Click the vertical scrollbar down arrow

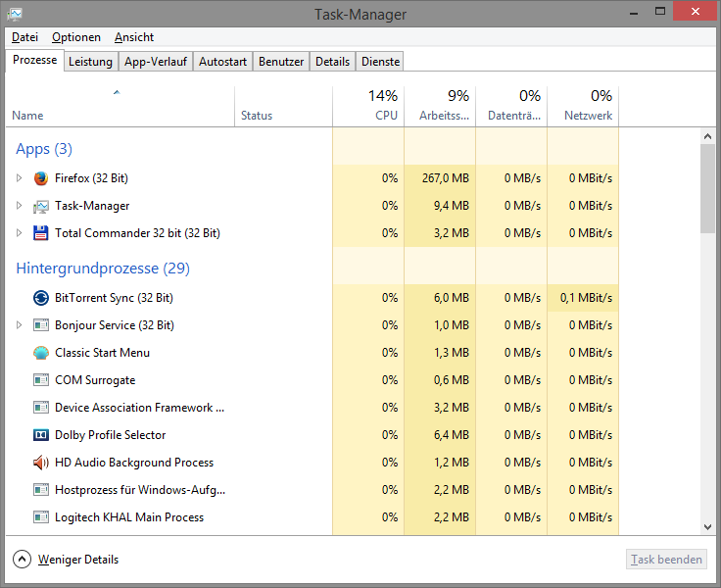click(708, 526)
